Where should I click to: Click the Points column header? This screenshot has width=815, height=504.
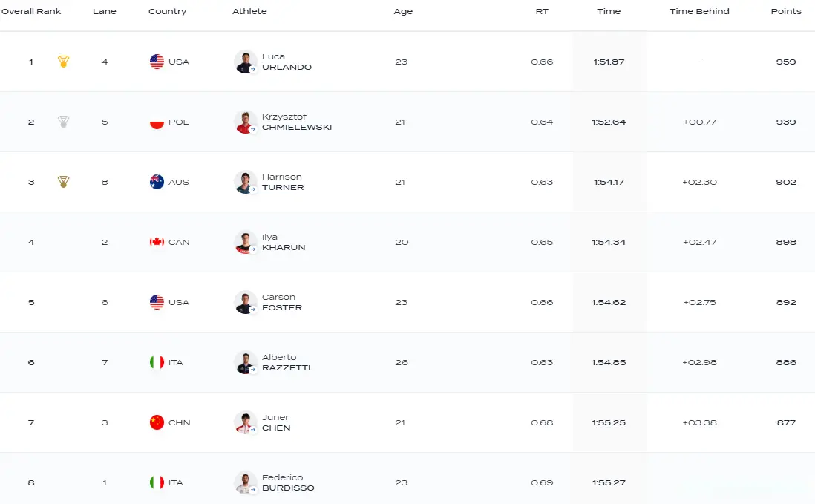tap(786, 11)
